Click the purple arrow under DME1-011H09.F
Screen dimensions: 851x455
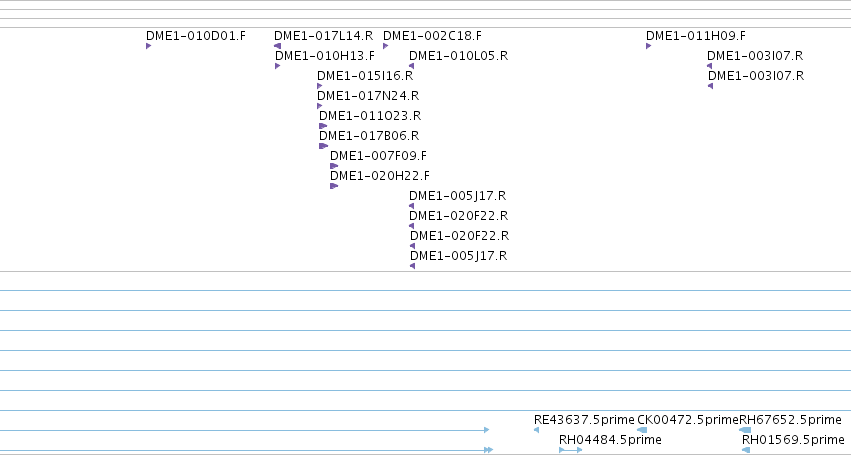click(x=649, y=46)
